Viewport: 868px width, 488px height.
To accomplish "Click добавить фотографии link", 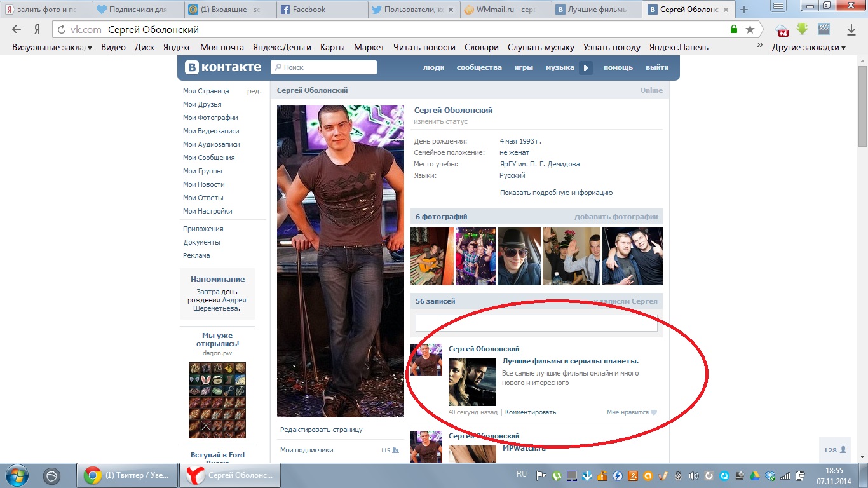I will [616, 217].
